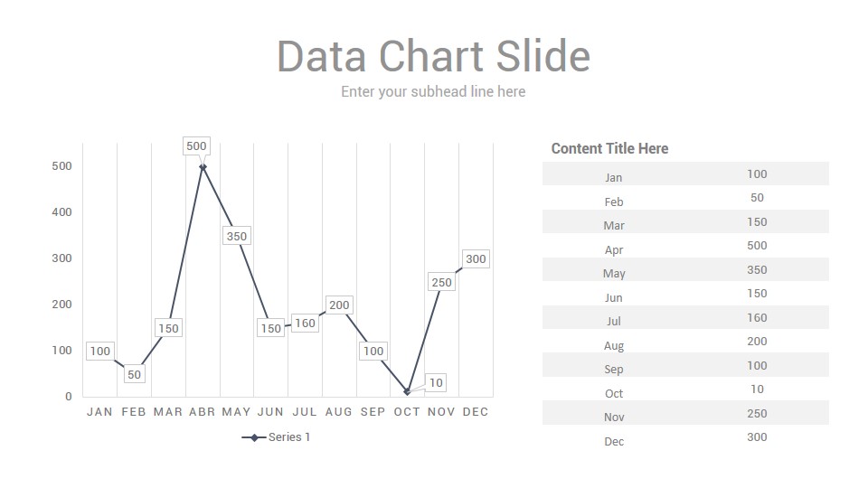This screenshot has height=488, width=868.
Task: Select the 300 data label near December
Action: point(476,259)
